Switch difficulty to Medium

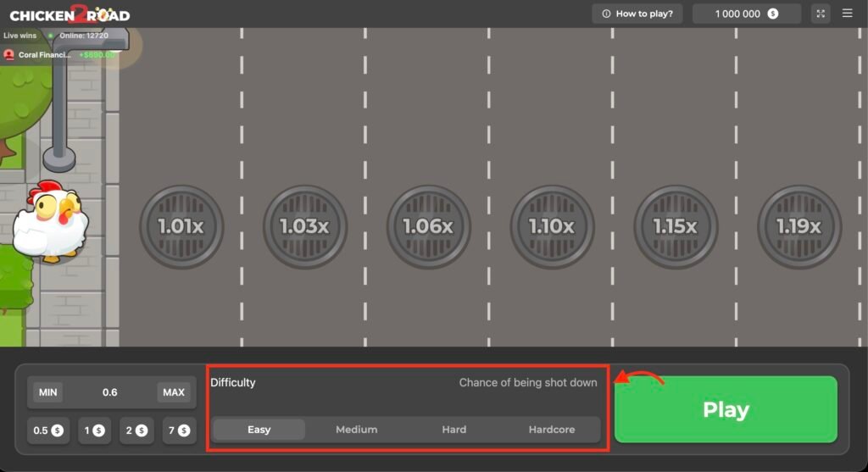pos(356,430)
